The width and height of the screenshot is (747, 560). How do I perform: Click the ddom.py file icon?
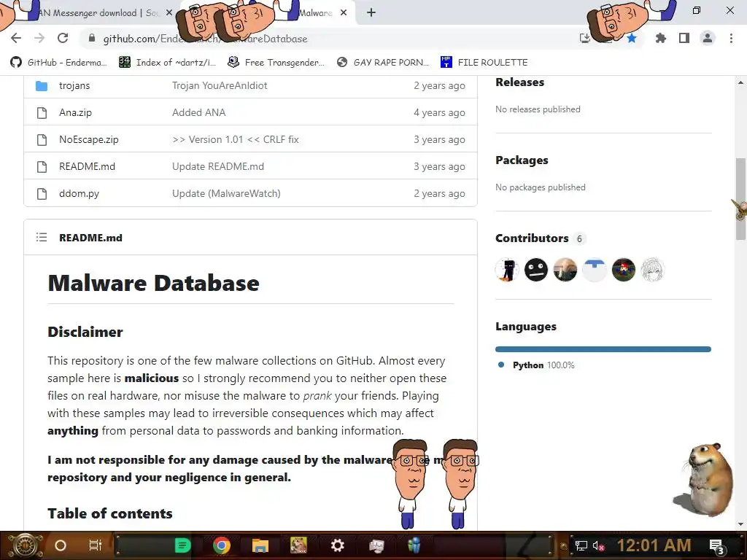tap(42, 194)
